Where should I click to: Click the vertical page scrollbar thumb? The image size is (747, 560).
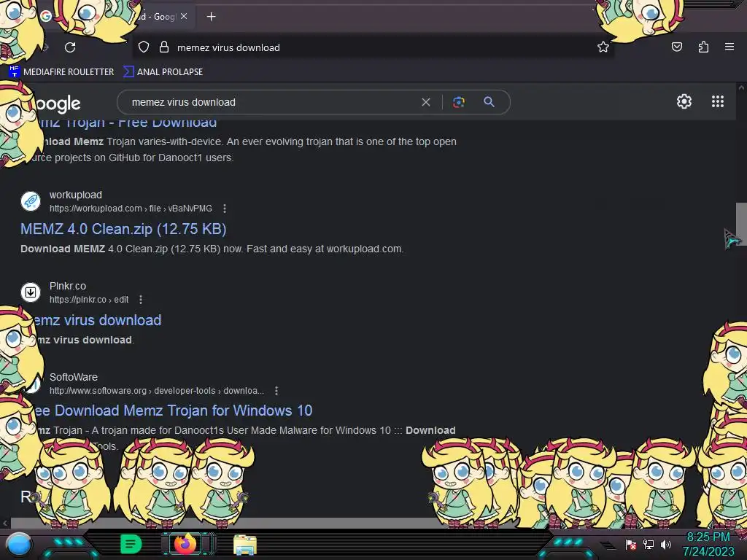741,223
